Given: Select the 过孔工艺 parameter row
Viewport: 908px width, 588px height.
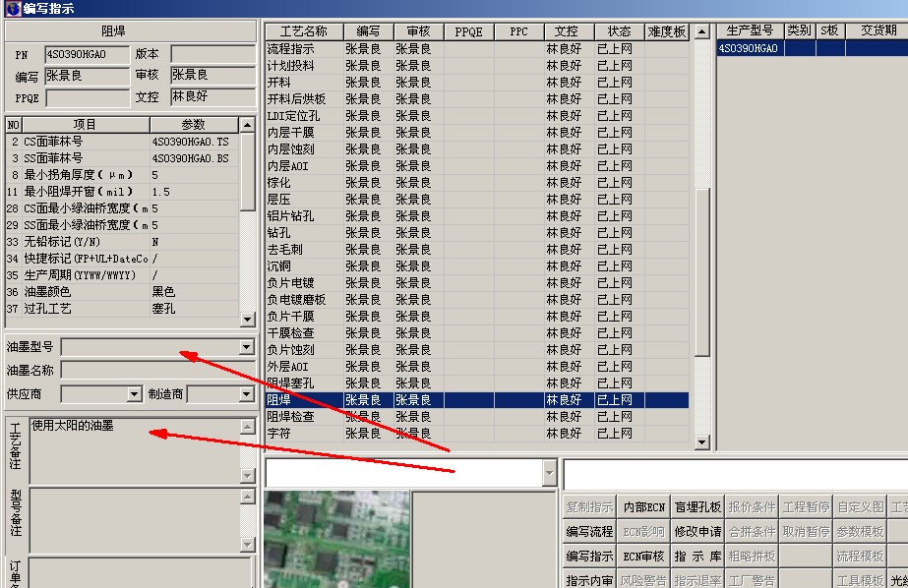Looking at the screenshot, I should 122,309.
